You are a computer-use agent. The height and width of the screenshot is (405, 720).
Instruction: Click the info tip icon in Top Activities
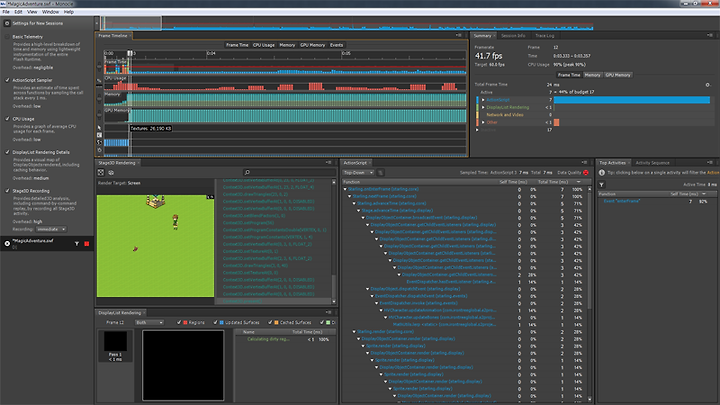click(602, 173)
